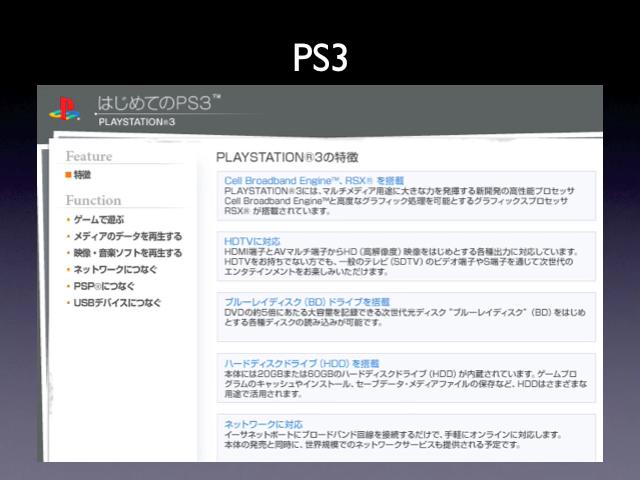640x480 pixels.
Task: Follow the ネットワークに対応 heading link
Action: click(x=264, y=424)
